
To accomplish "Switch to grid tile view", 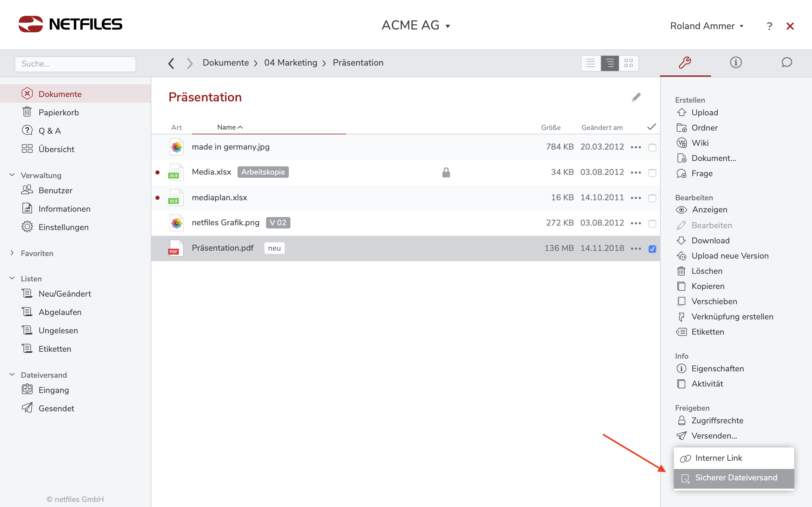I will point(628,63).
